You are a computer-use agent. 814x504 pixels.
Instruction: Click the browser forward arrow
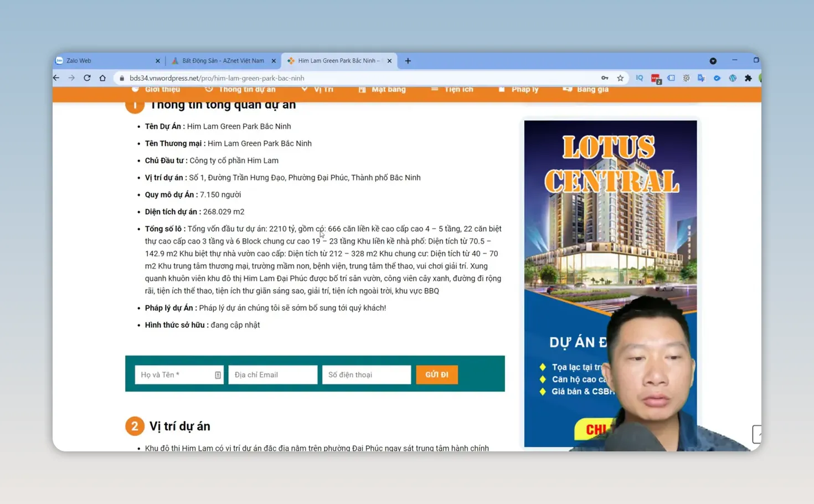coord(71,78)
